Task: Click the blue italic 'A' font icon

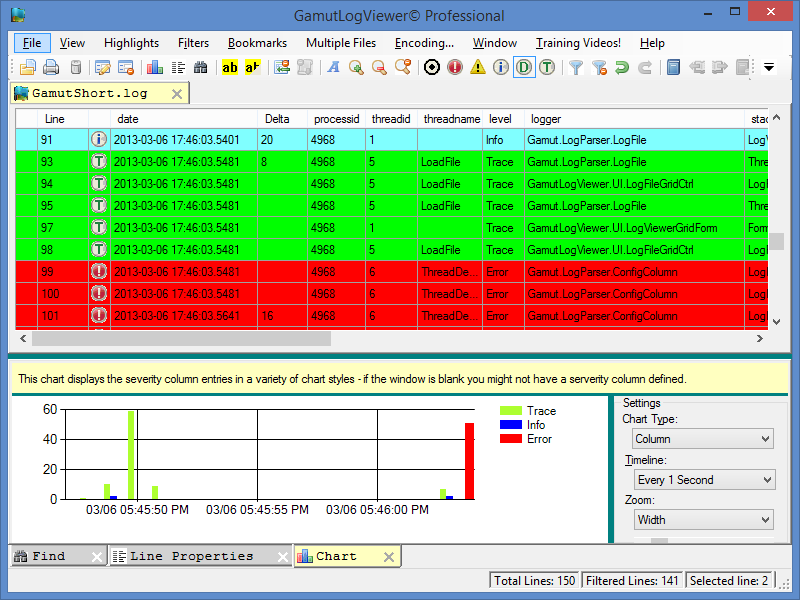Action: (x=333, y=67)
